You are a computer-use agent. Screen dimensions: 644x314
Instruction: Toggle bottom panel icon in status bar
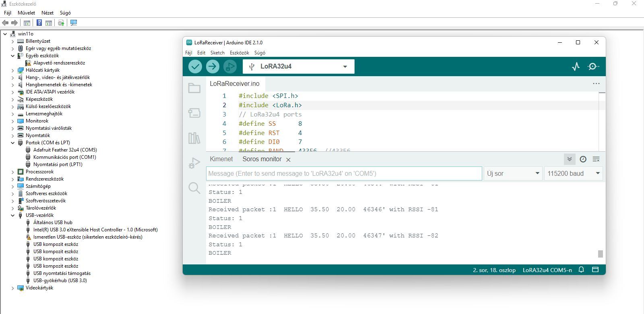[595, 270]
